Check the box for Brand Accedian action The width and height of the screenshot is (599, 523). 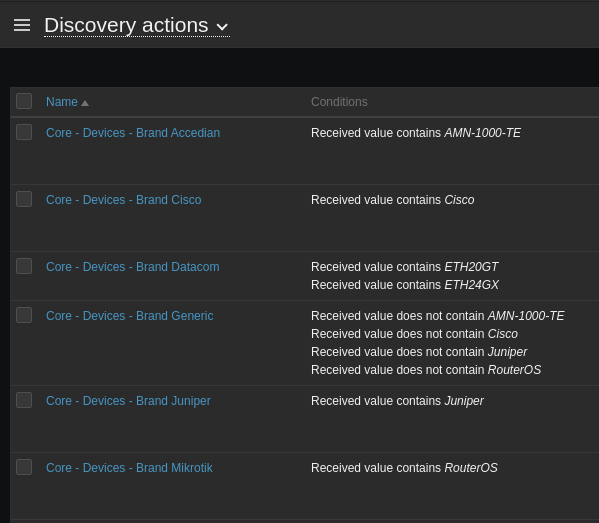24,132
